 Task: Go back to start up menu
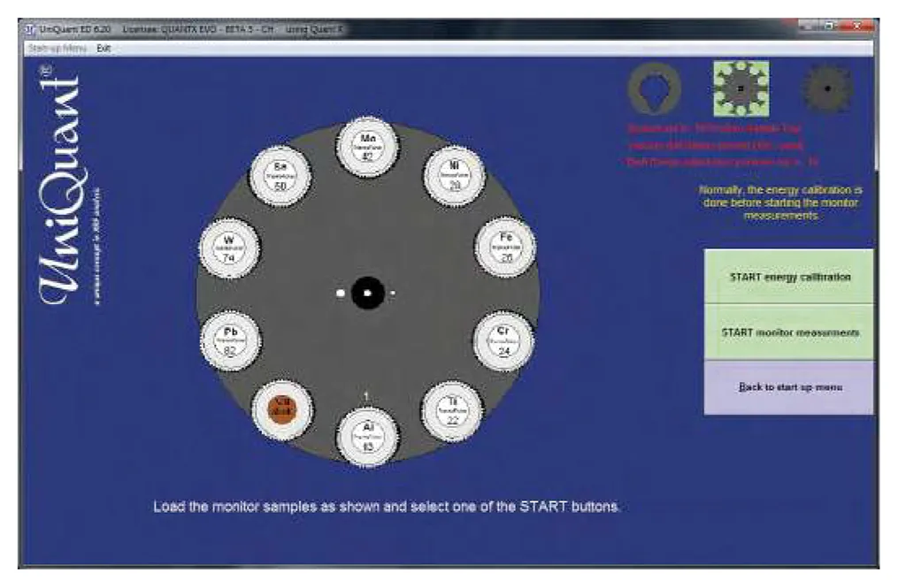pyautogui.click(x=788, y=387)
